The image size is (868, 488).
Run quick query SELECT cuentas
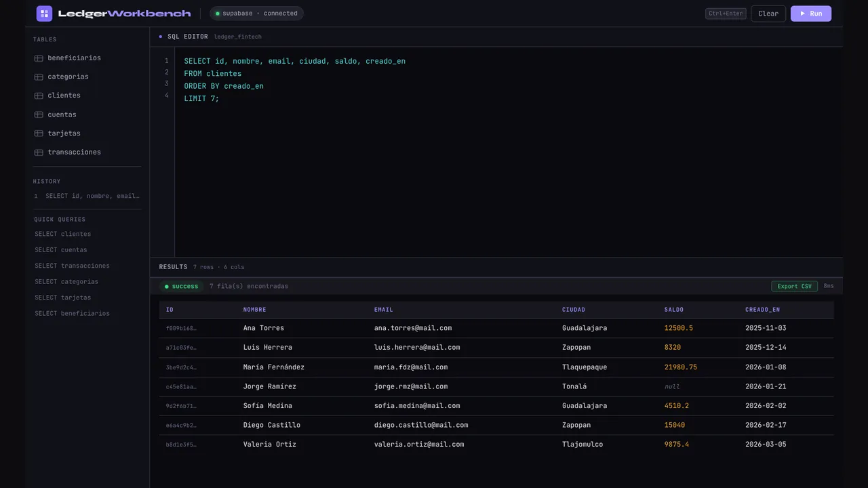click(x=61, y=250)
